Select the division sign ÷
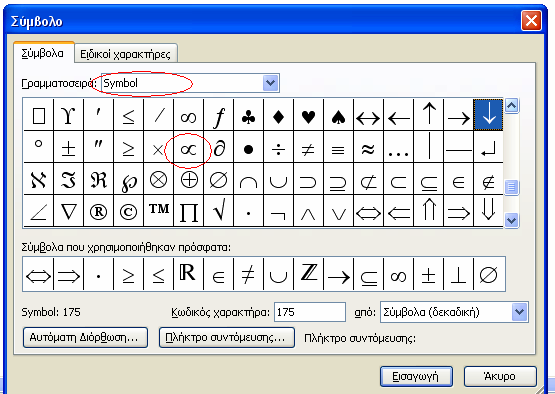Image resolution: width=555 pixels, height=394 pixels. [279, 147]
